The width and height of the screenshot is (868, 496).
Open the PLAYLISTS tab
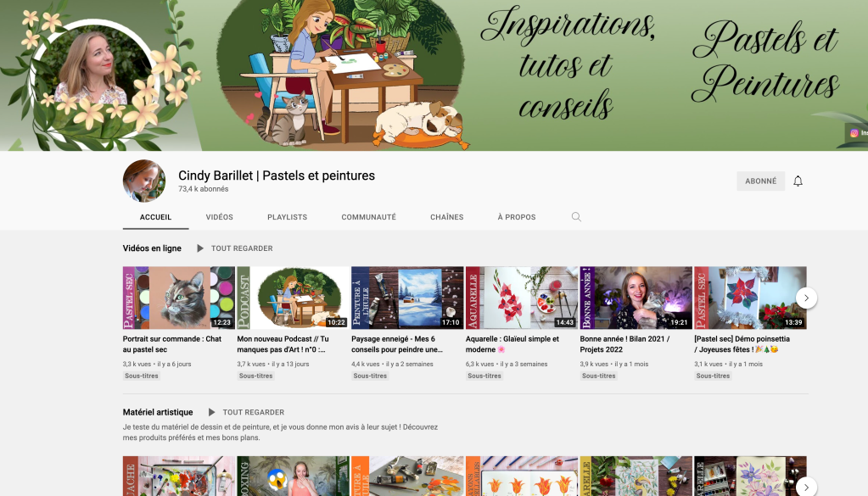[287, 217]
